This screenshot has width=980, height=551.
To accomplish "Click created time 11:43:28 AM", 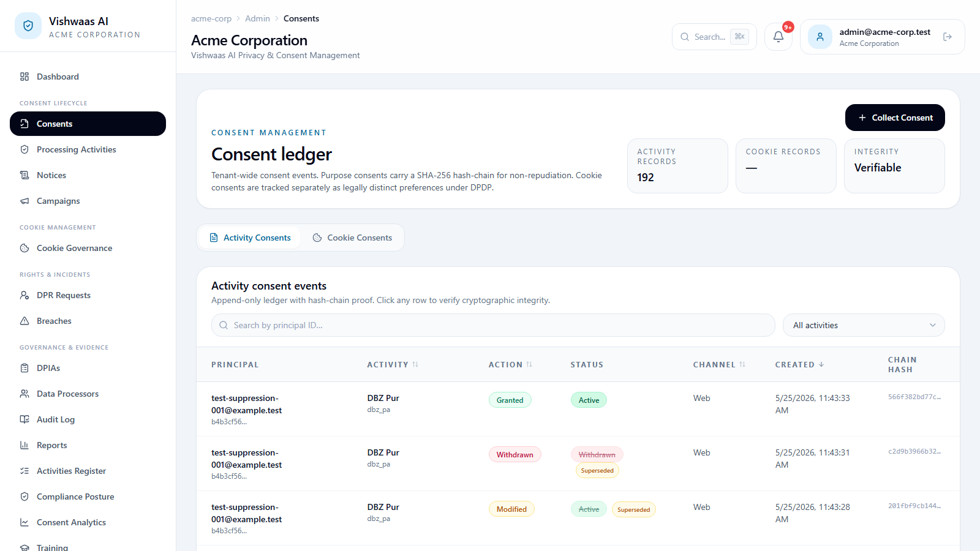I will pos(813,513).
